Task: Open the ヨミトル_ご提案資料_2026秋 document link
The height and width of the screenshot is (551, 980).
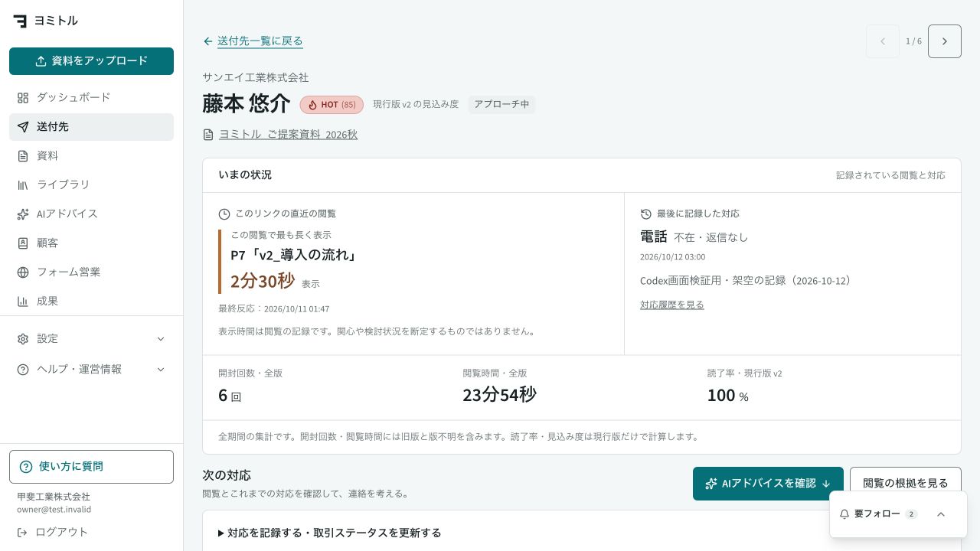Action: pyautogui.click(x=288, y=135)
